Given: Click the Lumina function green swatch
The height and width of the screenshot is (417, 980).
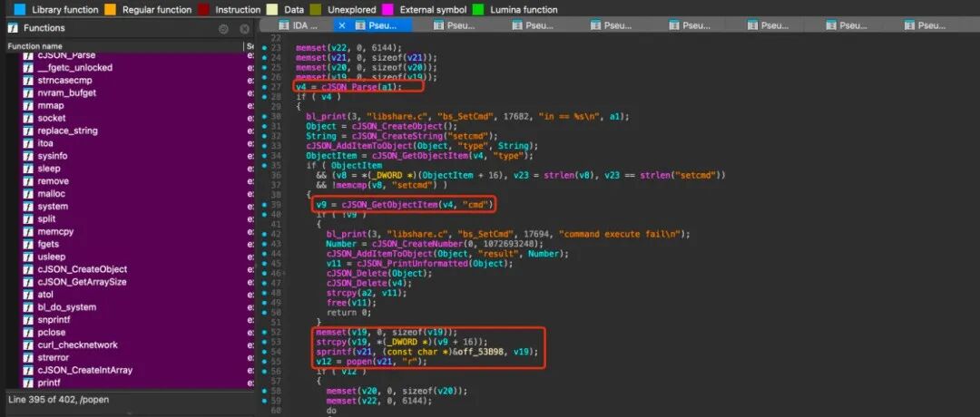Looking at the screenshot, I should point(479,9).
